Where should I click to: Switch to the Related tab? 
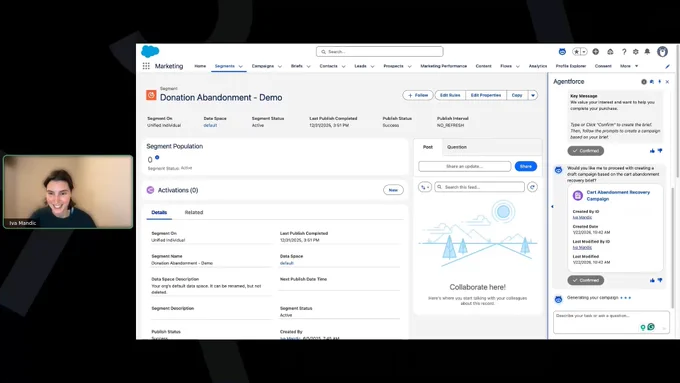(x=194, y=213)
